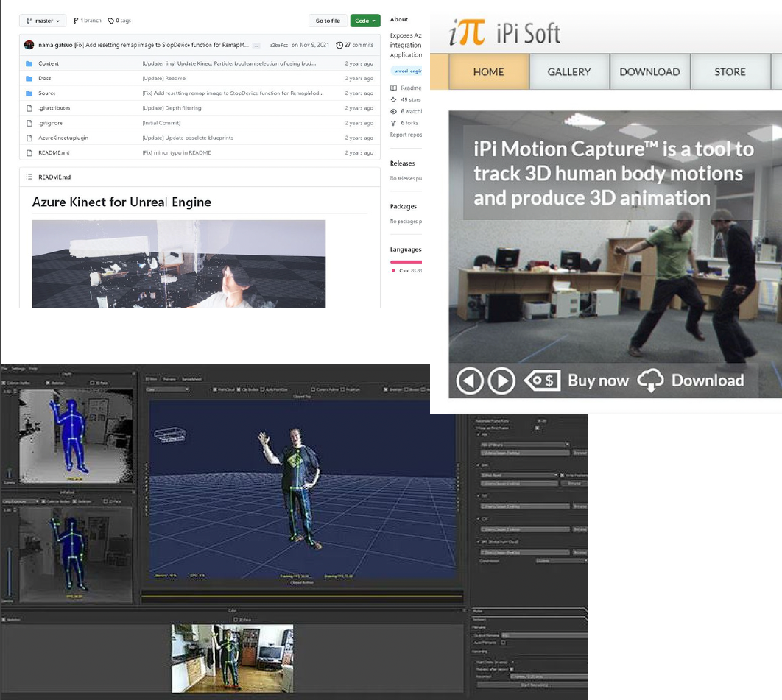Open the Infrared panel mode dropdown
The height and width of the screenshot is (700, 782).
(21, 501)
